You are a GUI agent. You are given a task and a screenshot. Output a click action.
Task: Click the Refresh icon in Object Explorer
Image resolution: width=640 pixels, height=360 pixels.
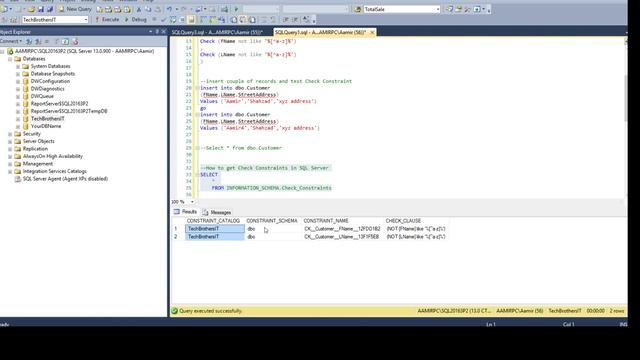point(65,41)
